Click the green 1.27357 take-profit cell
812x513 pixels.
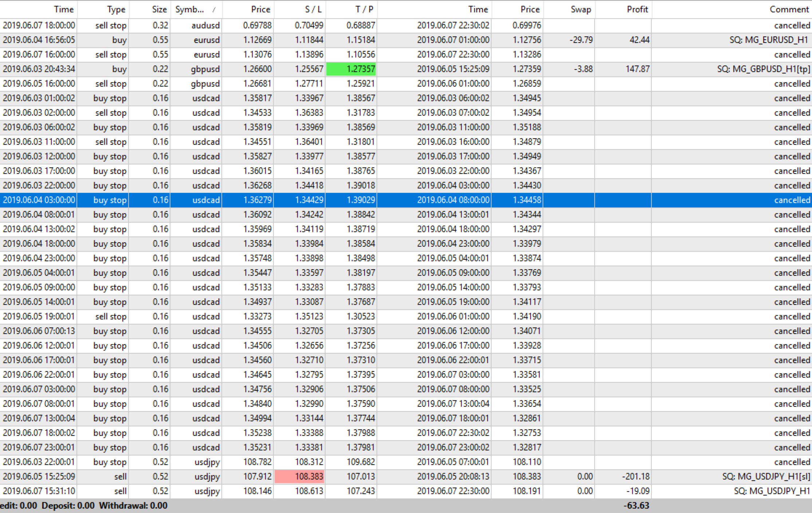351,69
